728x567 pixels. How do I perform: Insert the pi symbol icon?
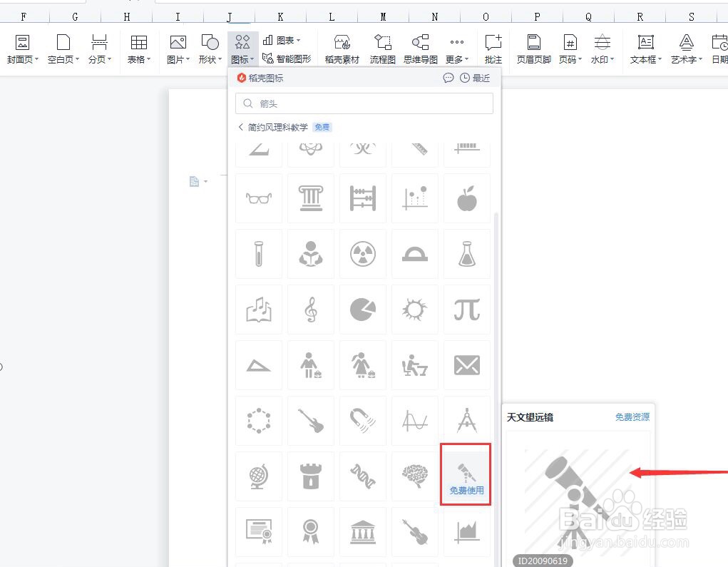point(466,310)
